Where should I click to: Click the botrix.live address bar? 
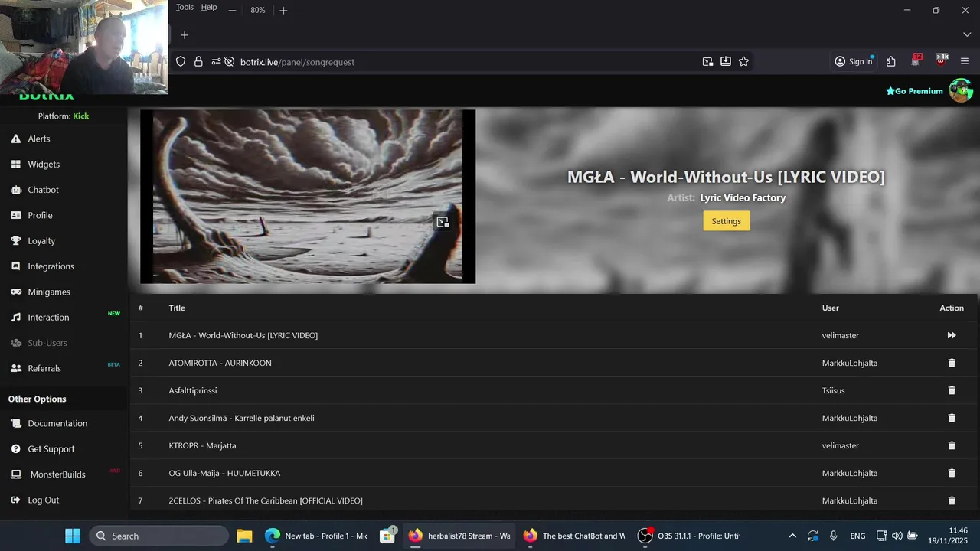click(x=459, y=62)
